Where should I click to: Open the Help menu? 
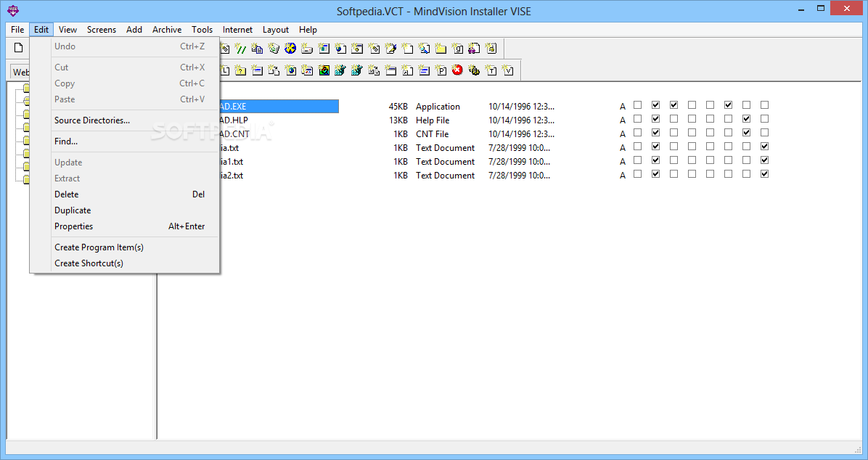[x=308, y=29]
